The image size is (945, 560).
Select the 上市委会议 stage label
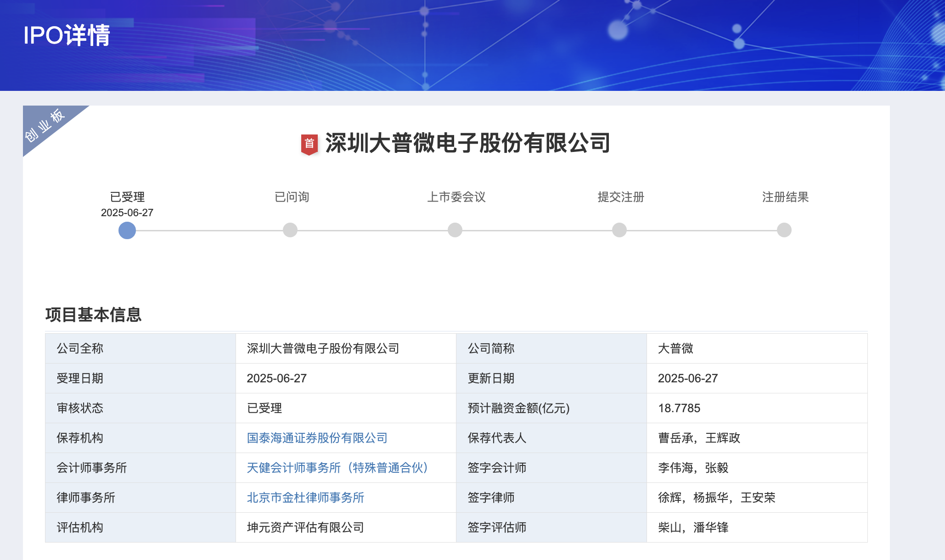[x=456, y=197]
